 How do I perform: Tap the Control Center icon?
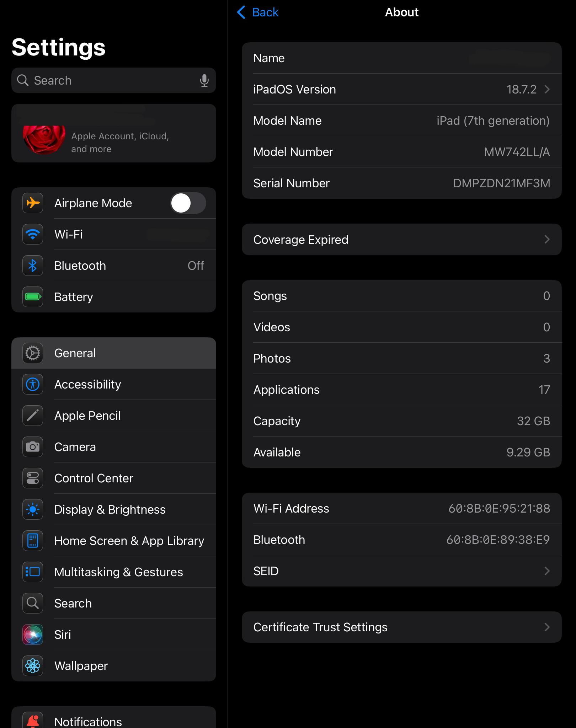click(33, 478)
